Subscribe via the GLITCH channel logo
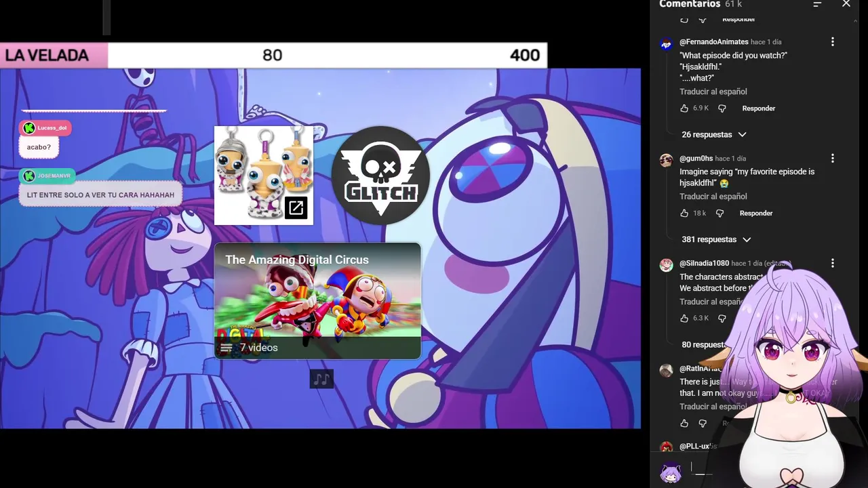 pyautogui.click(x=380, y=176)
